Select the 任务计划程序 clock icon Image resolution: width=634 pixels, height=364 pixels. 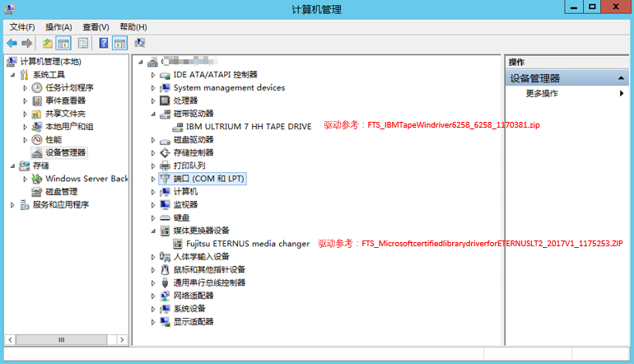(37, 87)
